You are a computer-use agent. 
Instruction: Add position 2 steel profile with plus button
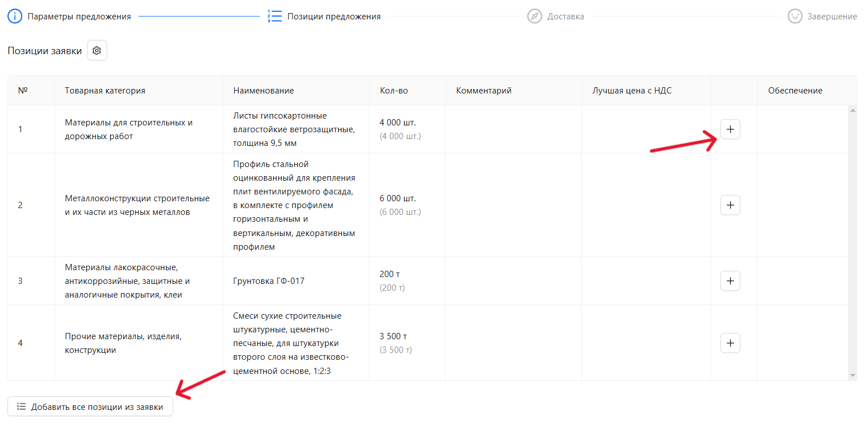click(730, 205)
